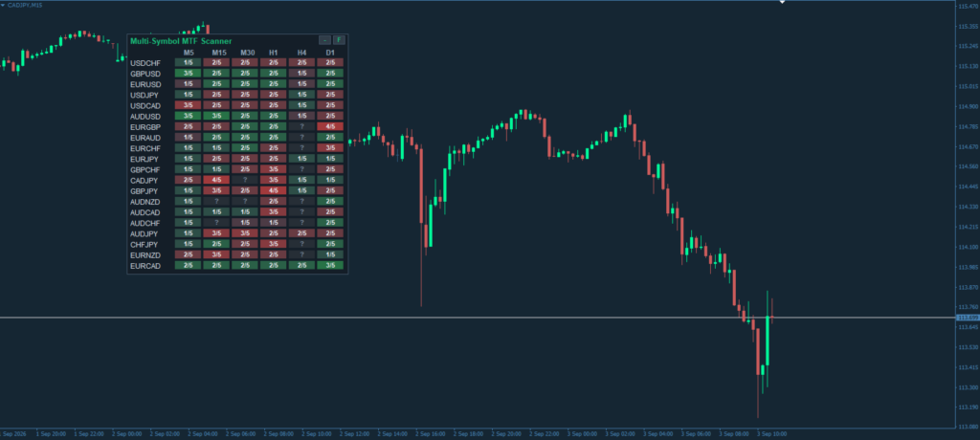This screenshot has width=980, height=440.
Task: Select the H4 column header
Action: pyautogui.click(x=301, y=53)
